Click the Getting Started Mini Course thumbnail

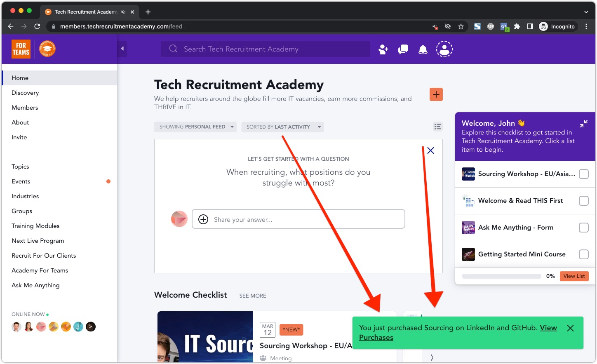[x=468, y=254]
